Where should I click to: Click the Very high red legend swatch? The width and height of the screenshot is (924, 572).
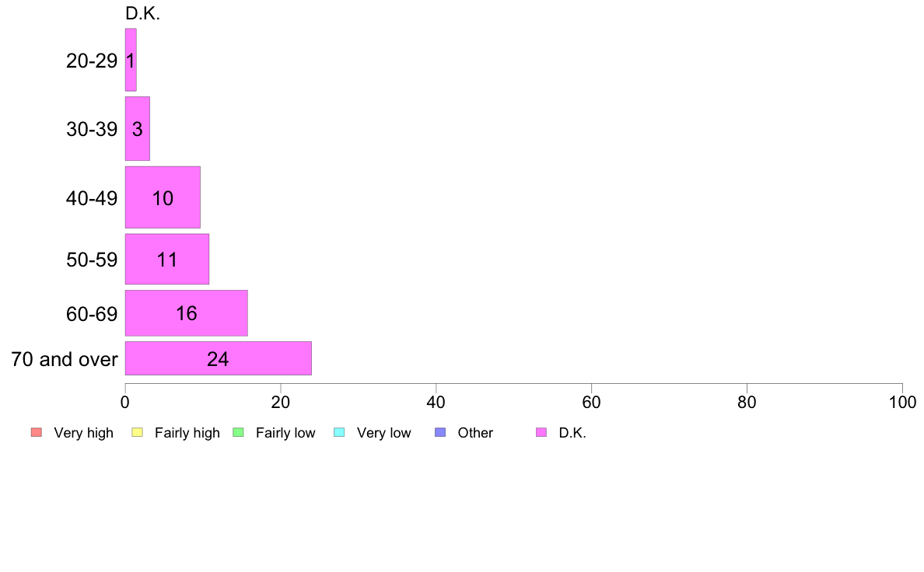click(x=37, y=432)
